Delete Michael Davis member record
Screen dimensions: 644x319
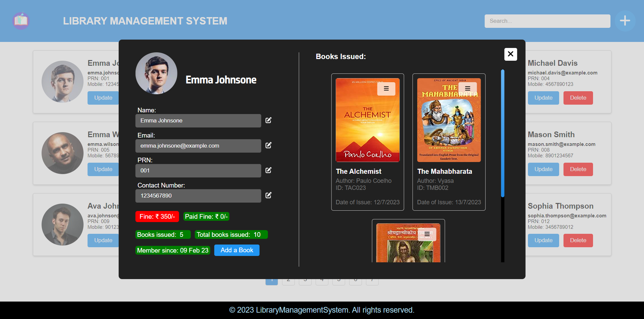tap(578, 98)
